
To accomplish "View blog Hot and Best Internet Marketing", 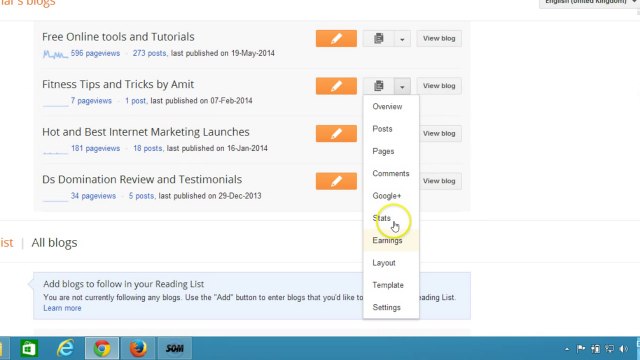I will click(440, 133).
